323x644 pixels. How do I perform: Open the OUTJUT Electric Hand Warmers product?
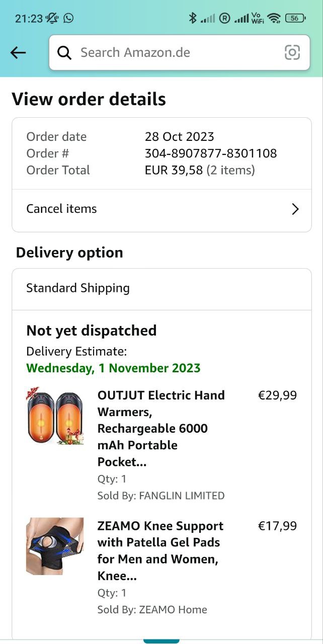(x=161, y=428)
